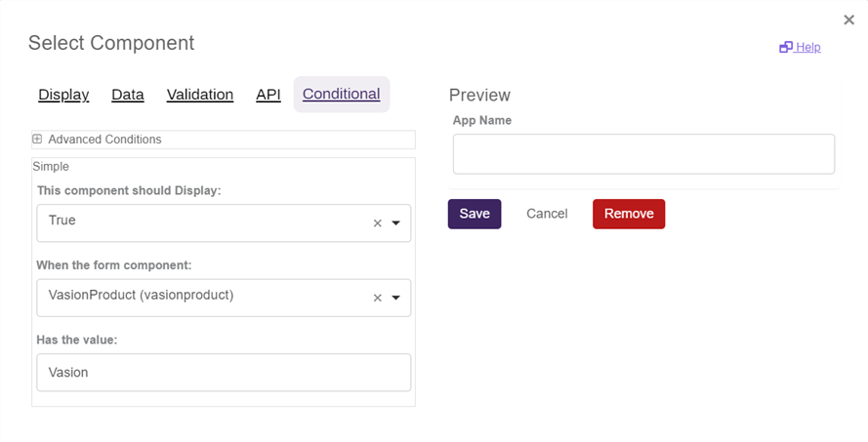The image size is (868, 442).
Task: Save the component settings
Action: (x=475, y=214)
